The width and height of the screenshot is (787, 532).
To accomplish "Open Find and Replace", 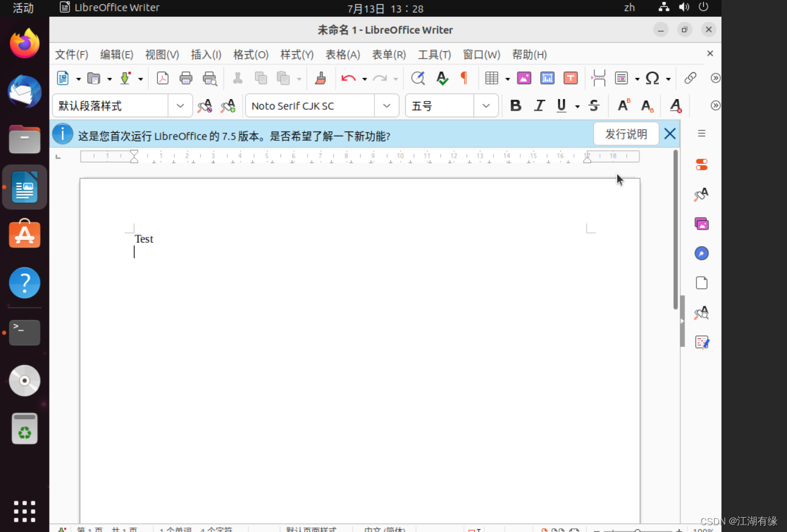I will point(418,78).
